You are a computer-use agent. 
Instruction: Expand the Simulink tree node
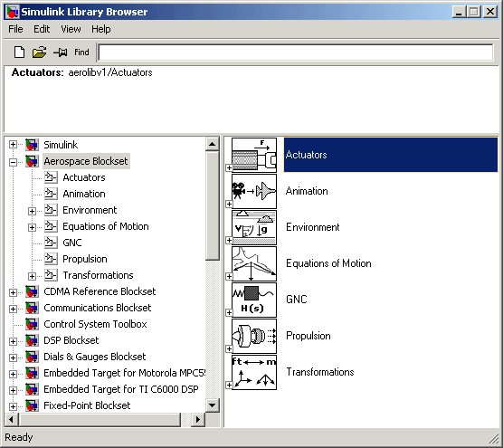coord(13,145)
